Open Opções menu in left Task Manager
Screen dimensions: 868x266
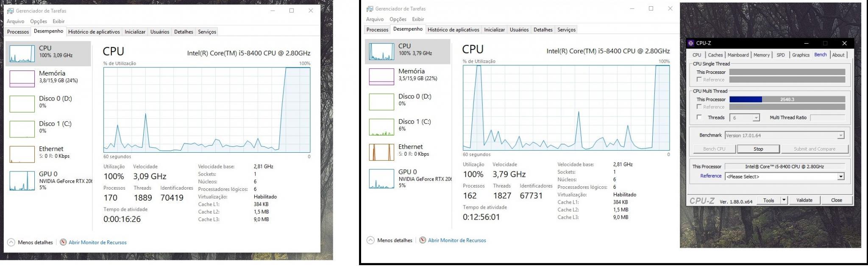pos(38,21)
